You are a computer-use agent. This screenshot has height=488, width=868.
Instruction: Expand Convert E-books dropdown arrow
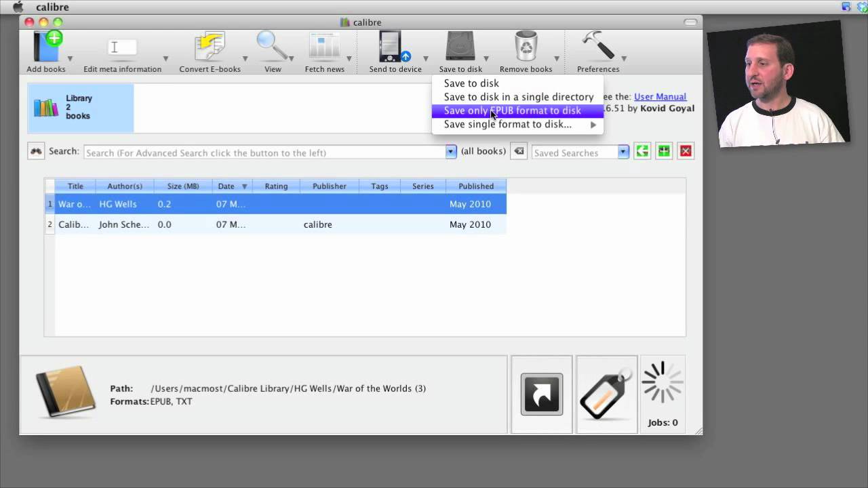click(244, 59)
